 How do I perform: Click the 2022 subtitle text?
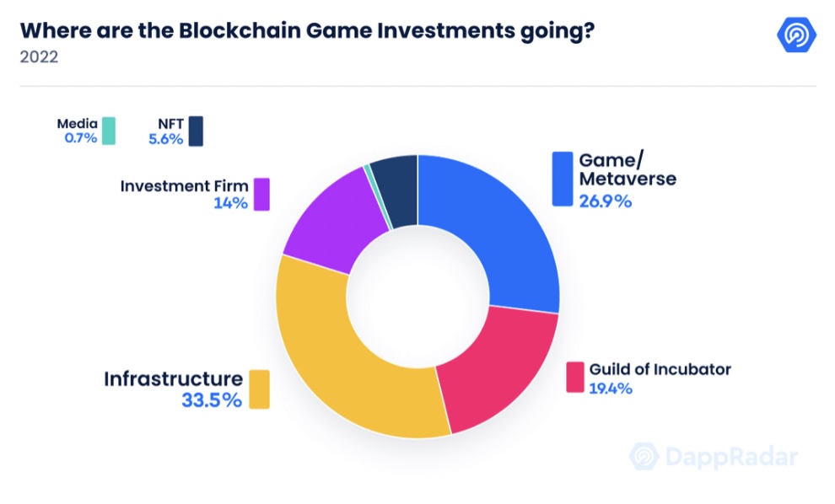click(x=39, y=57)
